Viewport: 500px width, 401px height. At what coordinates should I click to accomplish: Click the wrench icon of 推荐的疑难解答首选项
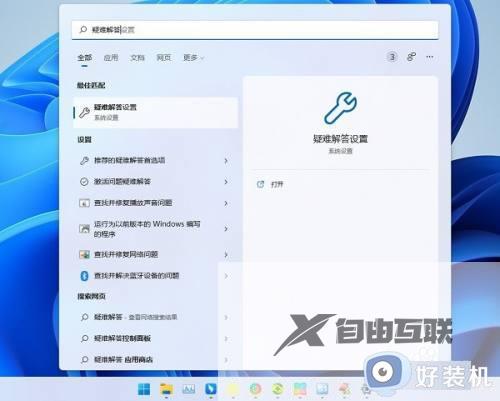coord(84,161)
